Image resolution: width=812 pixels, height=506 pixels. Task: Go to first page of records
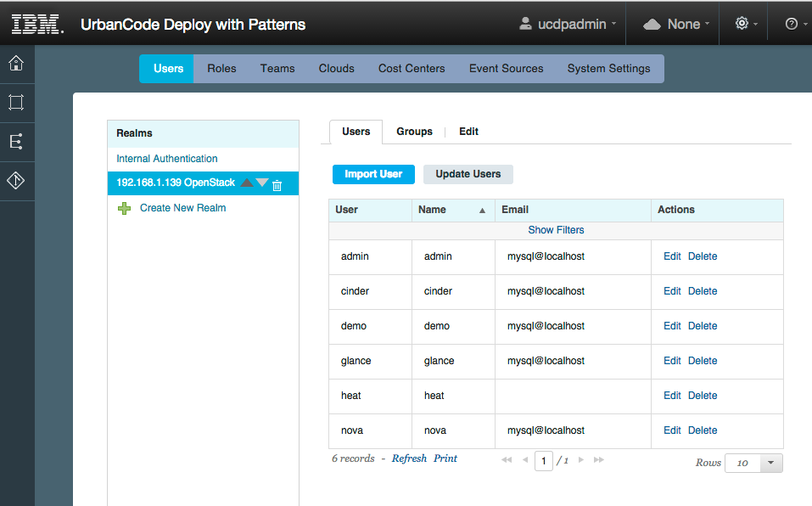(x=507, y=460)
